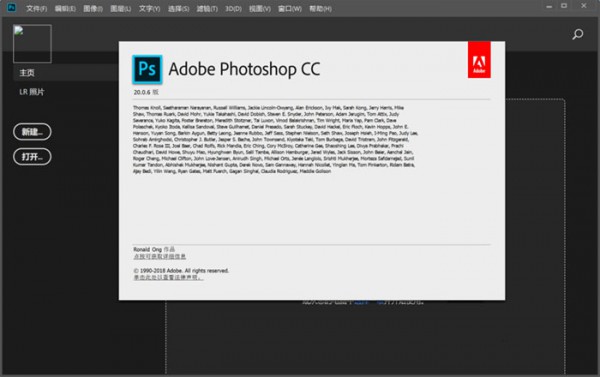Select the LR 照片 tab

(x=32, y=92)
